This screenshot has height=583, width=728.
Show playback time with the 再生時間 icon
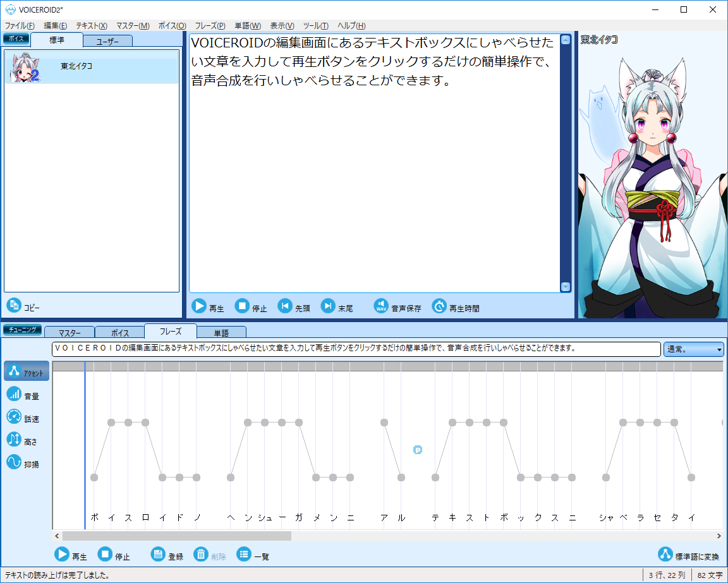pos(439,306)
